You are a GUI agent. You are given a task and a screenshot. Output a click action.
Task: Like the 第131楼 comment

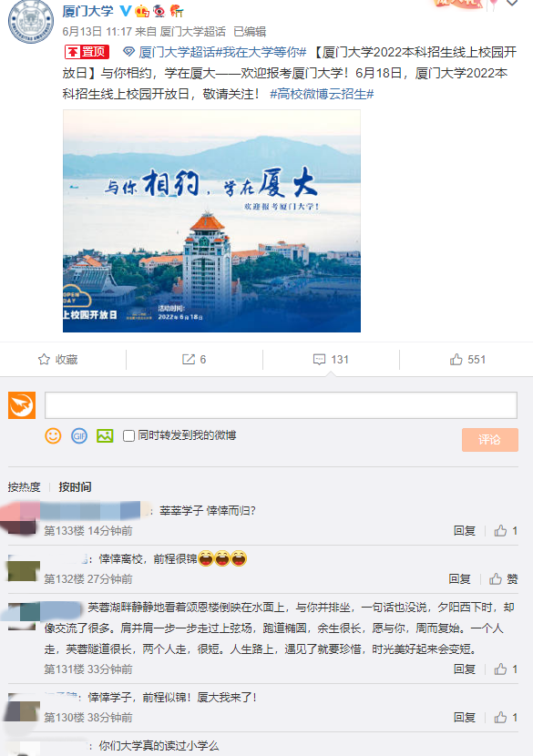coord(500,669)
